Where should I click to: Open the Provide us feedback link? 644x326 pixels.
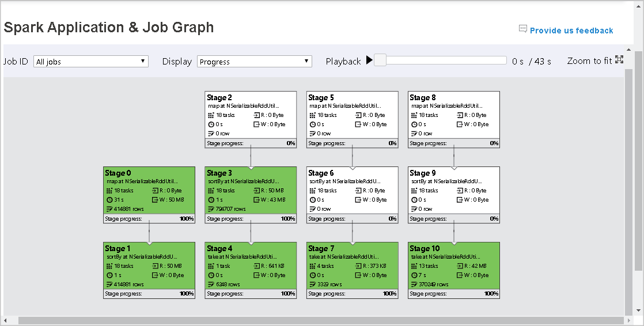[571, 31]
